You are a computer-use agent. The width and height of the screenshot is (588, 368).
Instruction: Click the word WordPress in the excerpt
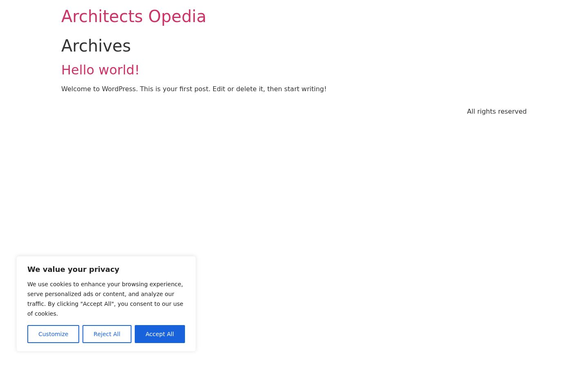[119, 89]
